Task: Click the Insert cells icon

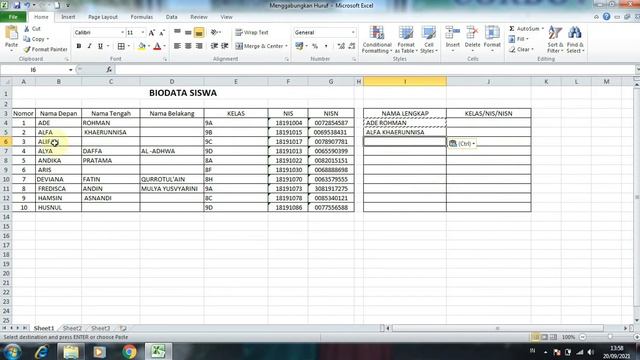Action: pyautogui.click(x=452, y=33)
